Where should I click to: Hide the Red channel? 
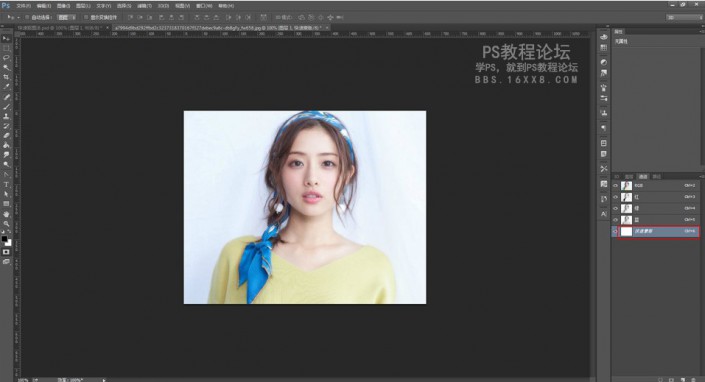click(616, 197)
